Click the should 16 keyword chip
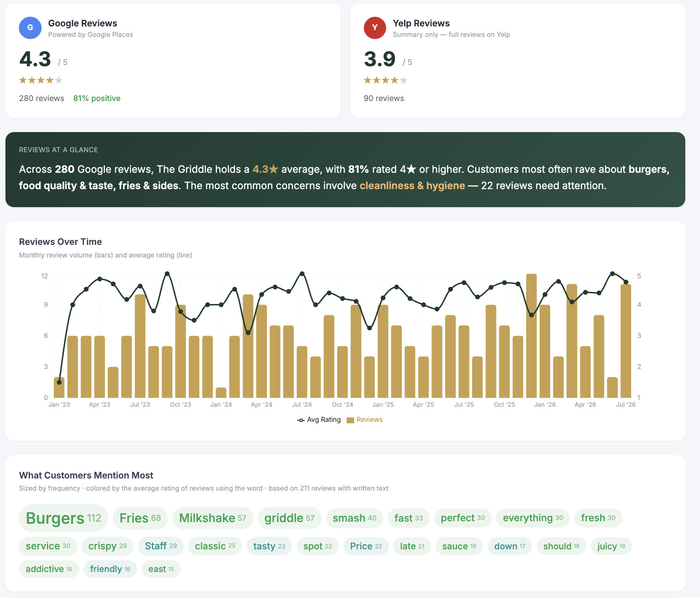This screenshot has height=598, width=700. click(x=562, y=546)
